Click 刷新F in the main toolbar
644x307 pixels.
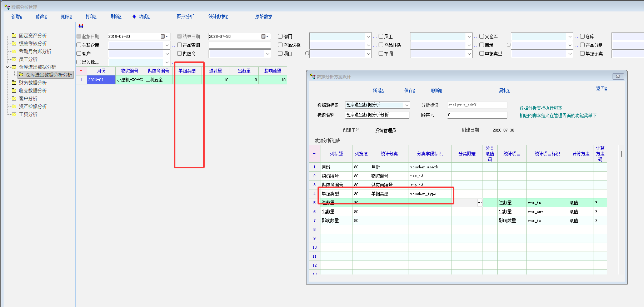(x=116, y=16)
